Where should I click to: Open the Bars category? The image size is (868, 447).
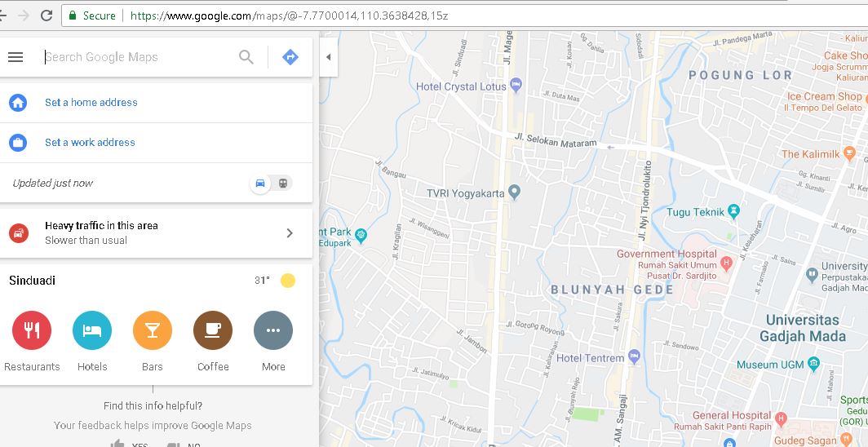click(x=153, y=330)
